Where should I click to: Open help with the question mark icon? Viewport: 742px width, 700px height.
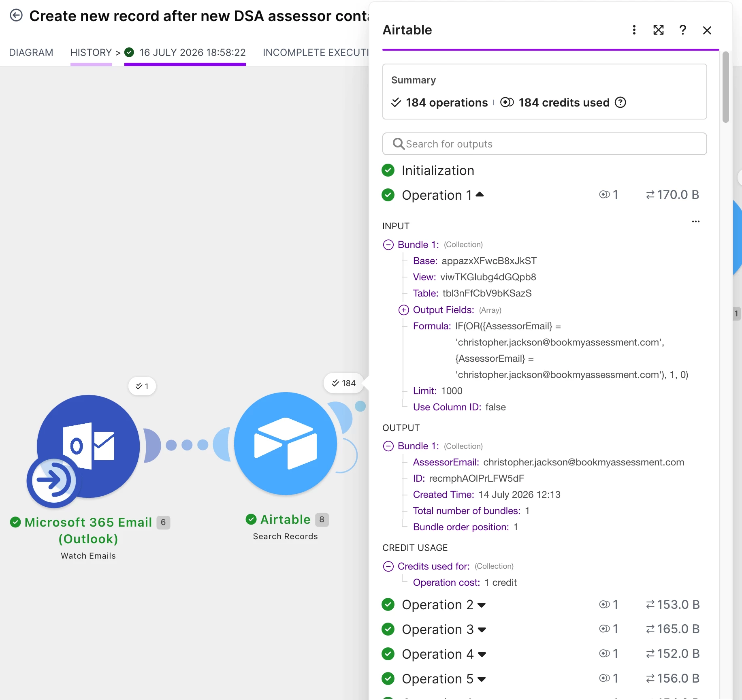click(x=683, y=30)
